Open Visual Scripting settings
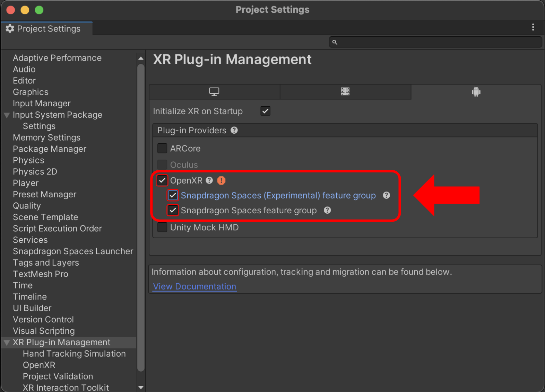The height and width of the screenshot is (392, 545). click(44, 331)
